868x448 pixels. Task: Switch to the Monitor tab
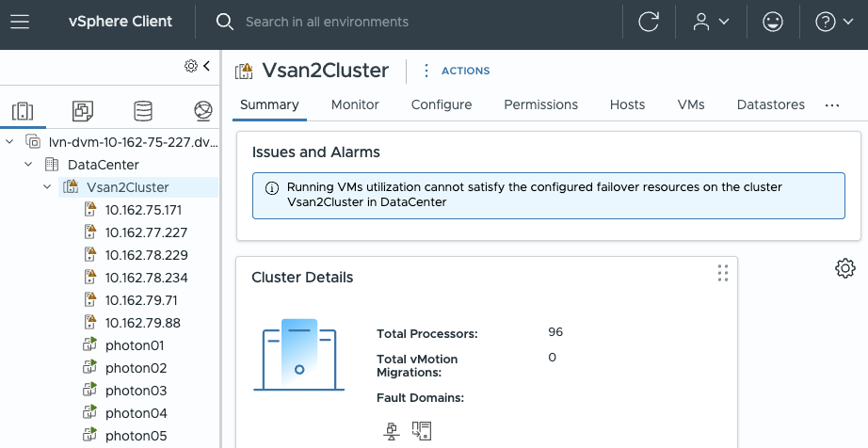pos(355,104)
